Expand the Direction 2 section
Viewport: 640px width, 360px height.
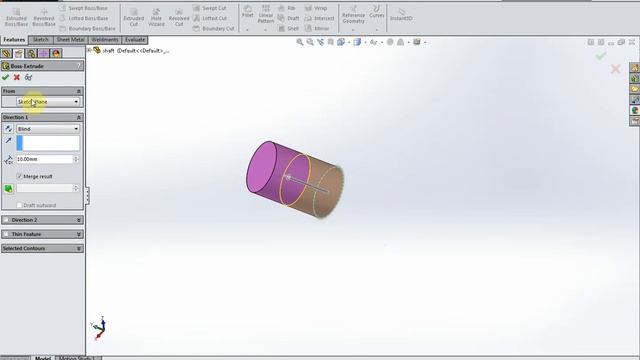click(x=79, y=220)
